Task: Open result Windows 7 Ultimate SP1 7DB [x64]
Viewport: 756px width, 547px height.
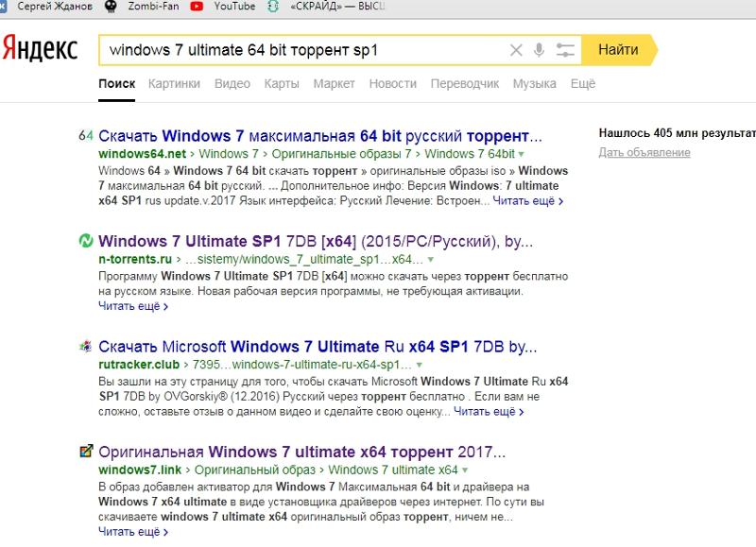Action: tap(316, 241)
